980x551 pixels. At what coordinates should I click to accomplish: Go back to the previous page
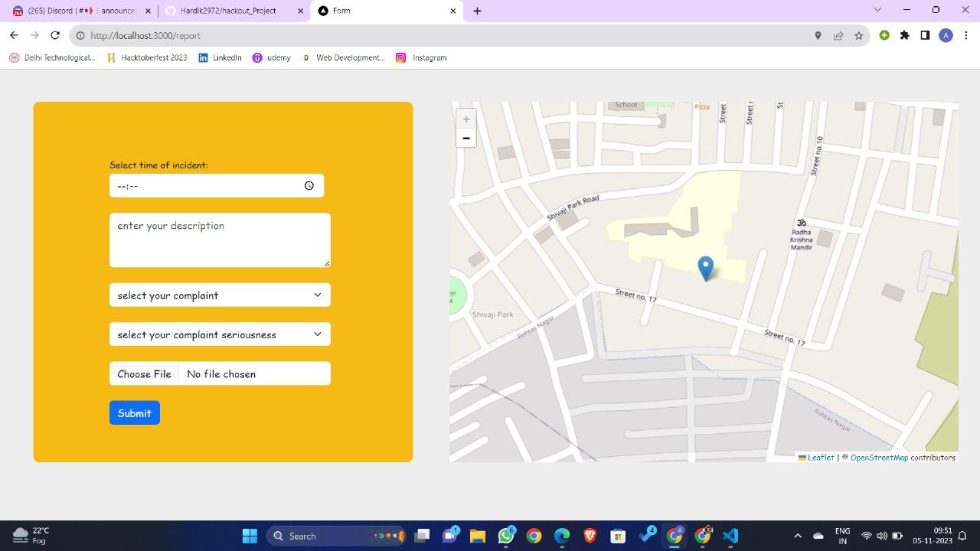coord(14,35)
